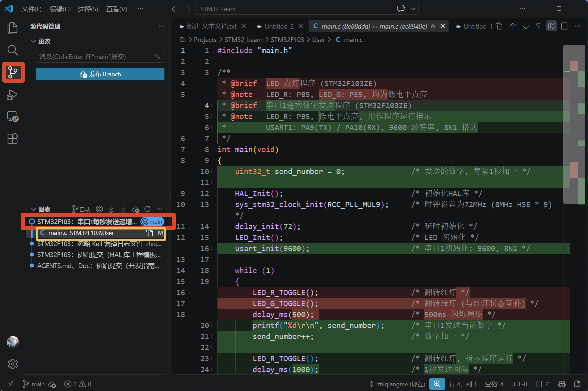Click 行 4, 列 1 cursor position
This screenshot has width=588, height=391.
[x=463, y=384]
